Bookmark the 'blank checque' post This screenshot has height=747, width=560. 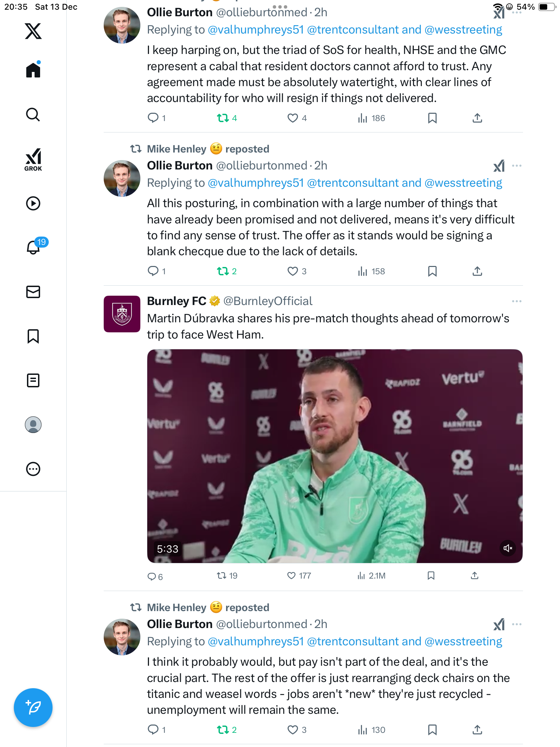432,271
